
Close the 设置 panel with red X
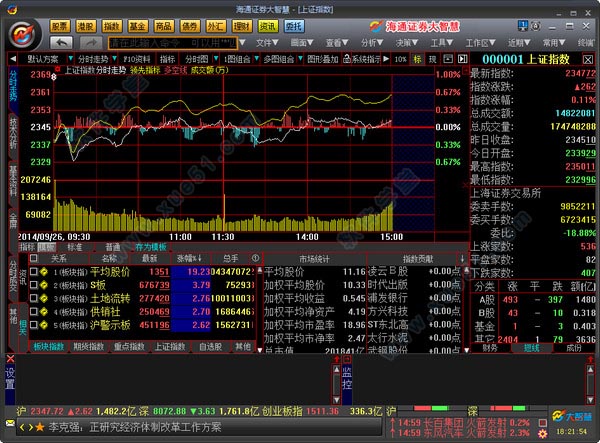(x=10, y=358)
